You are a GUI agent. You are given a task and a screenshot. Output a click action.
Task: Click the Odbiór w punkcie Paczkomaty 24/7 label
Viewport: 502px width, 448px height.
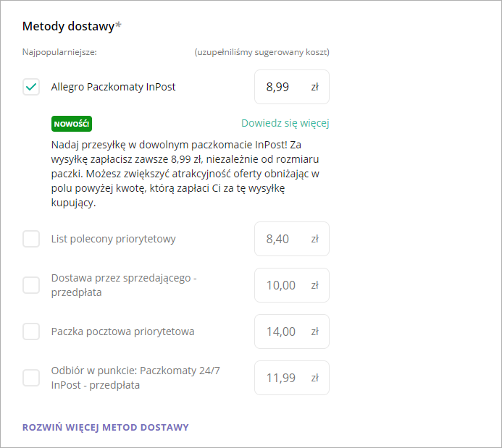click(x=135, y=378)
